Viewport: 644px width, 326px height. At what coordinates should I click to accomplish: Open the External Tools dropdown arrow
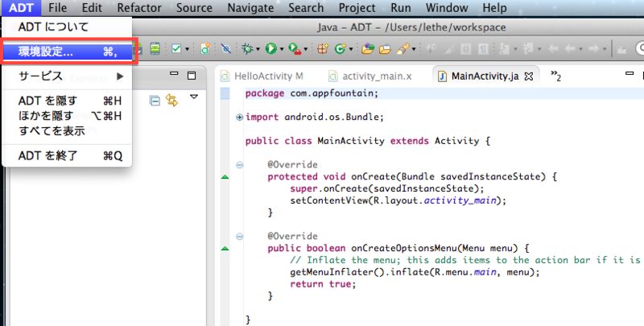pos(306,49)
